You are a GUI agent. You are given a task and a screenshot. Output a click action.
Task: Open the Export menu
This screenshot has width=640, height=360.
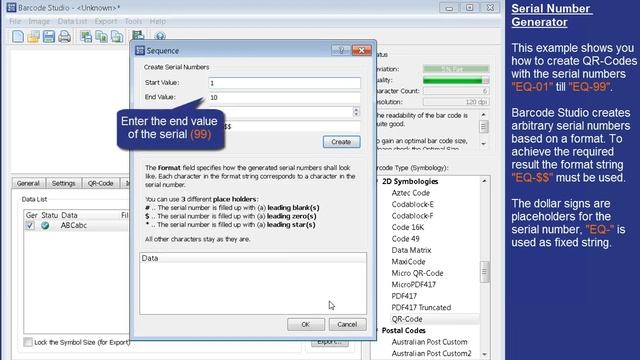tap(106, 21)
